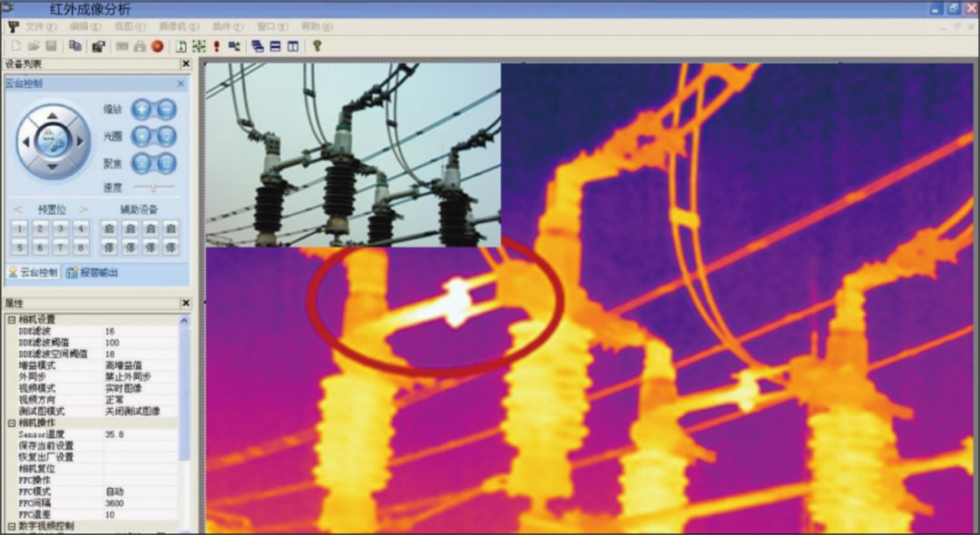The height and width of the screenshot is (535, 980).
Task: Click the visible-light camera image thumbnail
Action: click(x=353, y=155)
